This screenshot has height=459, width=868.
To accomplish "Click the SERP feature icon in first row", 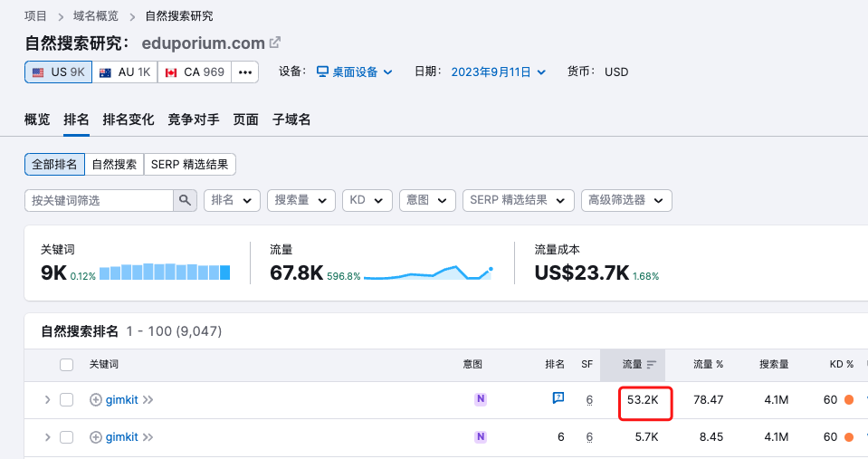I will click(558, 398).
